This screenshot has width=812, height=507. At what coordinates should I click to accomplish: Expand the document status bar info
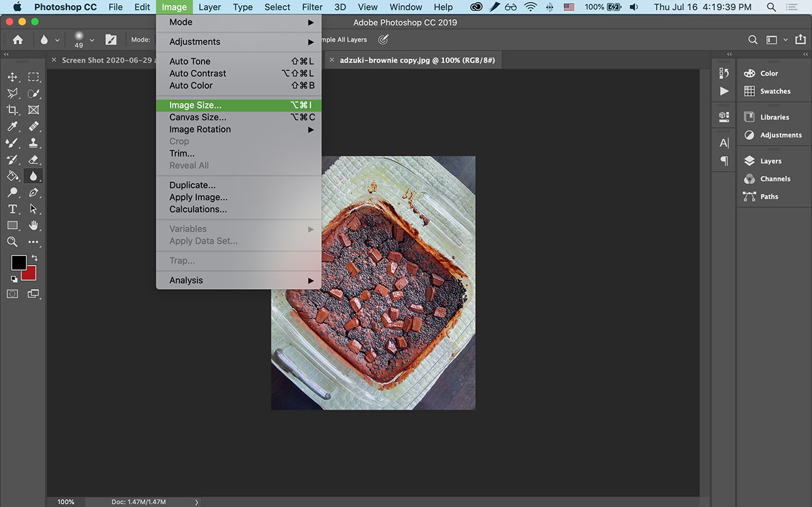coord(196,501)
